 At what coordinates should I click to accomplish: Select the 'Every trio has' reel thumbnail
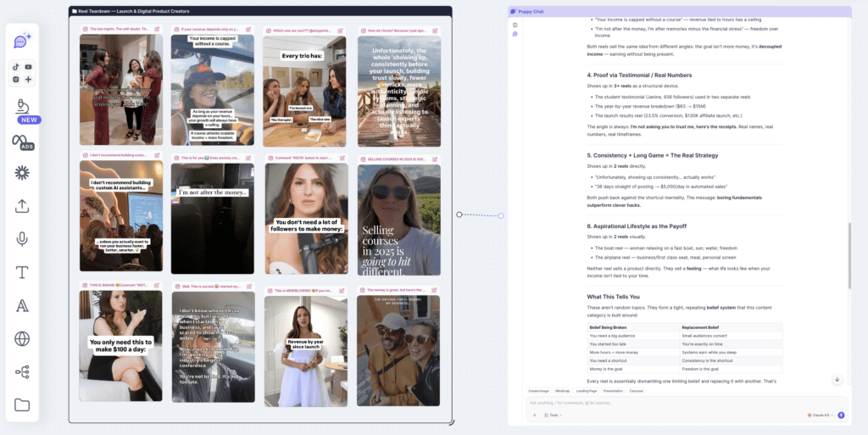tap(304, 92)
